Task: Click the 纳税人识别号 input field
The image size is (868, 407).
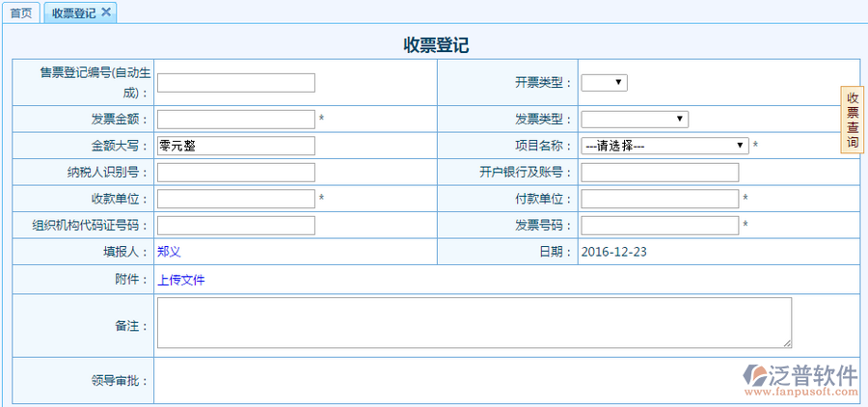Action: (236, 173)
